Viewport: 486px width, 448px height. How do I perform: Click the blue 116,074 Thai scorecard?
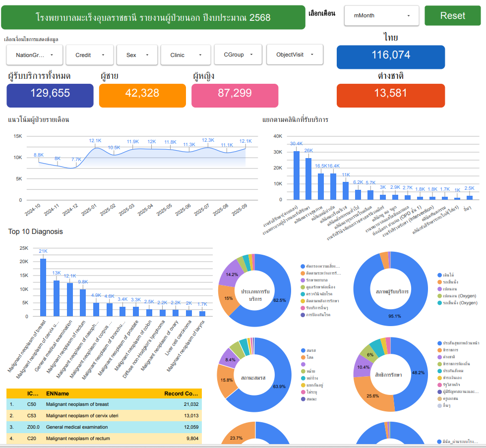[x=391, y=55]
